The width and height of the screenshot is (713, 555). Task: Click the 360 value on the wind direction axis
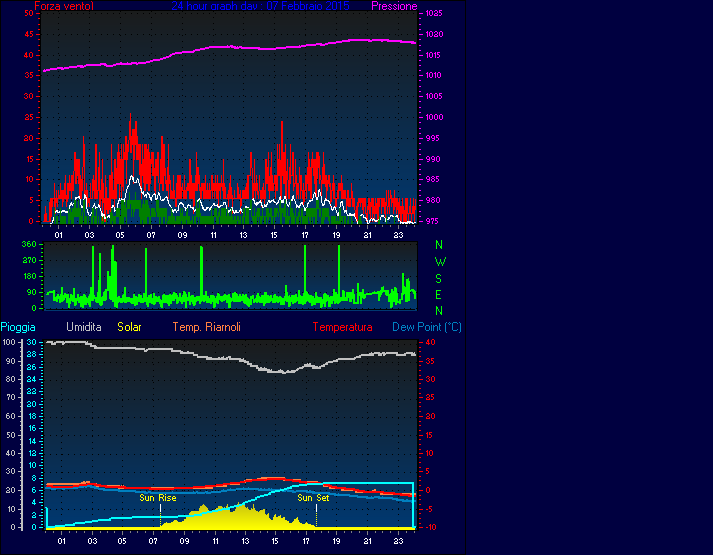(29, 244)
